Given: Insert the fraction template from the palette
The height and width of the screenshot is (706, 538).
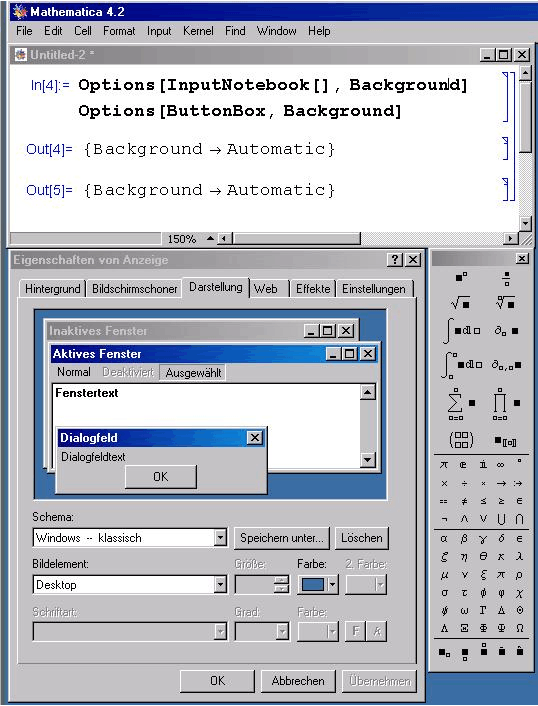Looking at the screenshot, I should pos(506,279).
